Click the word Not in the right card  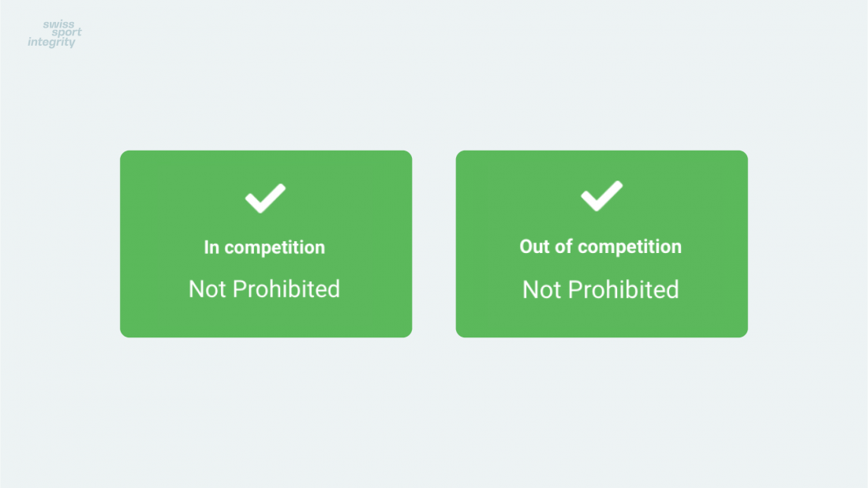[x=542, y=290]
